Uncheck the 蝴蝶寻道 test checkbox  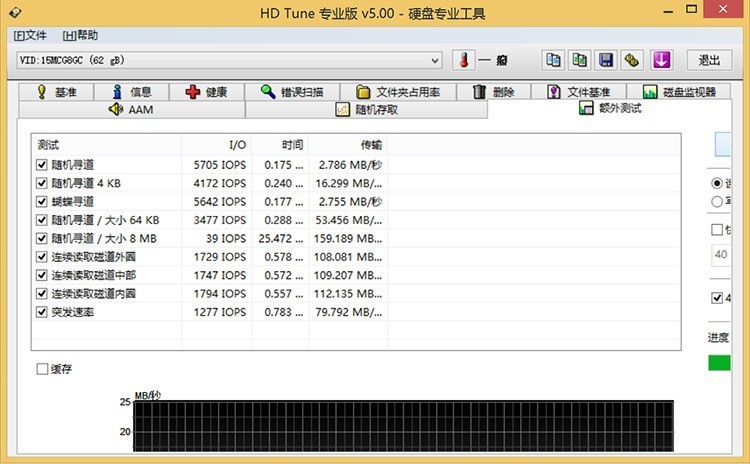click(x=42, y=202)
